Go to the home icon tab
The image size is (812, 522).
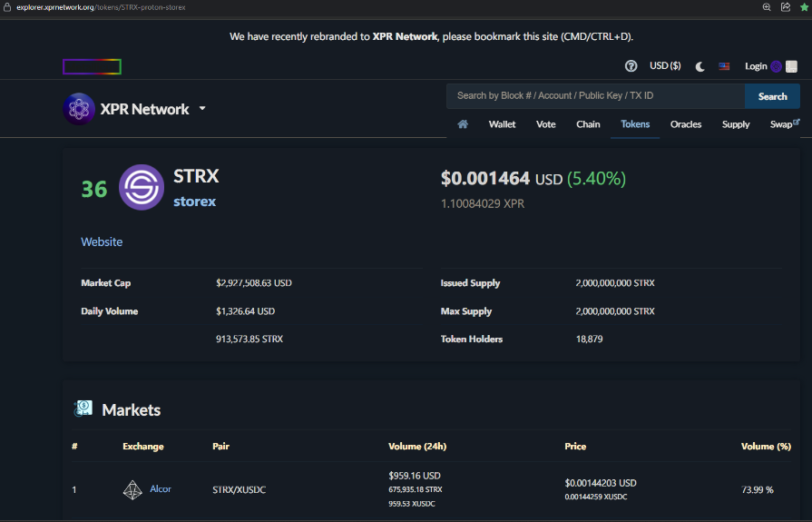point(463,124)
